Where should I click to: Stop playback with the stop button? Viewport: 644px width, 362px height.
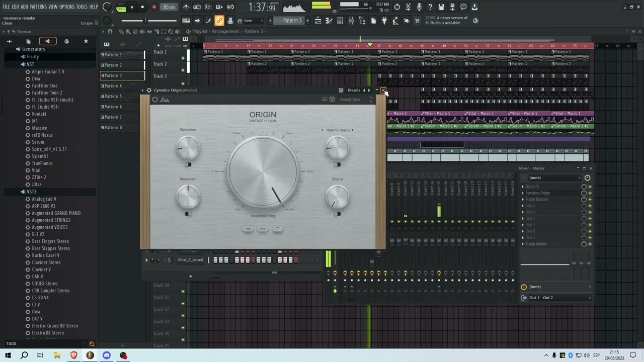tap(142, 7)
